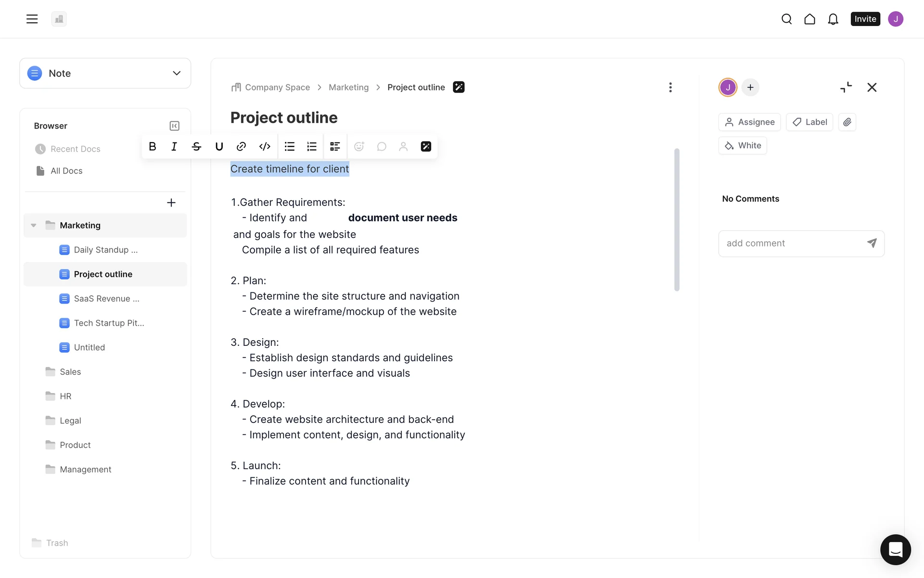Select All Docs in Browser

[66, 171]
